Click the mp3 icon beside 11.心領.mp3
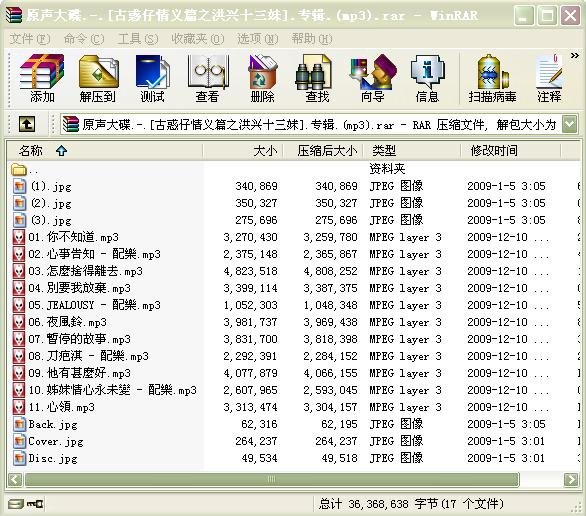 19,407
